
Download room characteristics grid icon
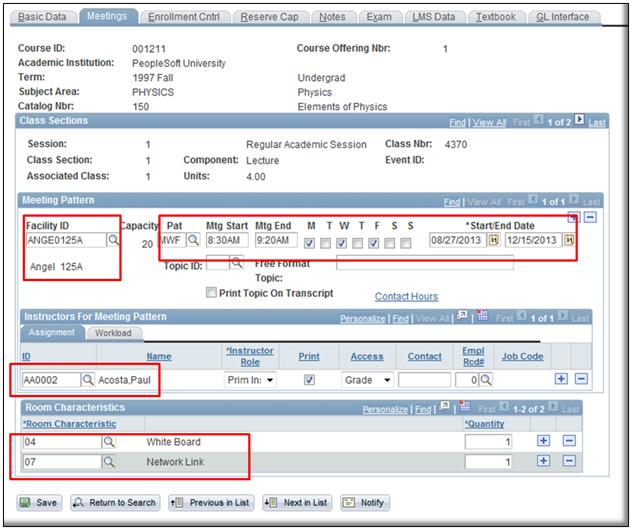point(465,406)
